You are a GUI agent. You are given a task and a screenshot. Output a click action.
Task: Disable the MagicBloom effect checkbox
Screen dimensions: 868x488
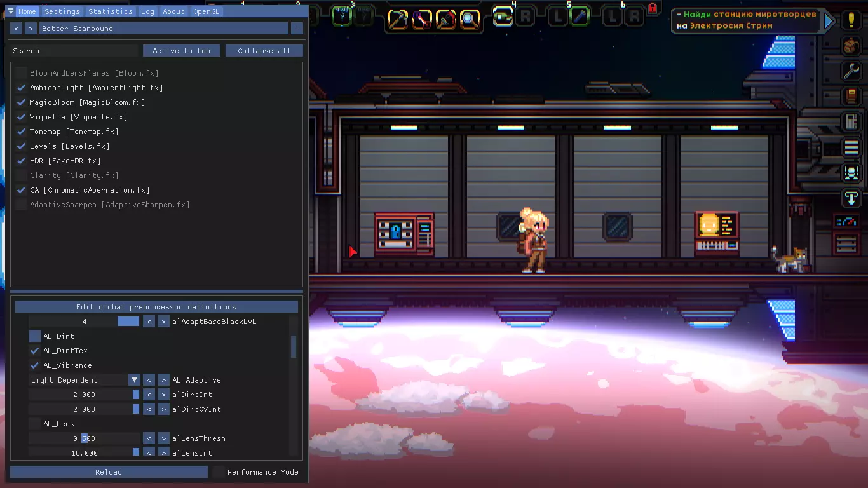21,102
